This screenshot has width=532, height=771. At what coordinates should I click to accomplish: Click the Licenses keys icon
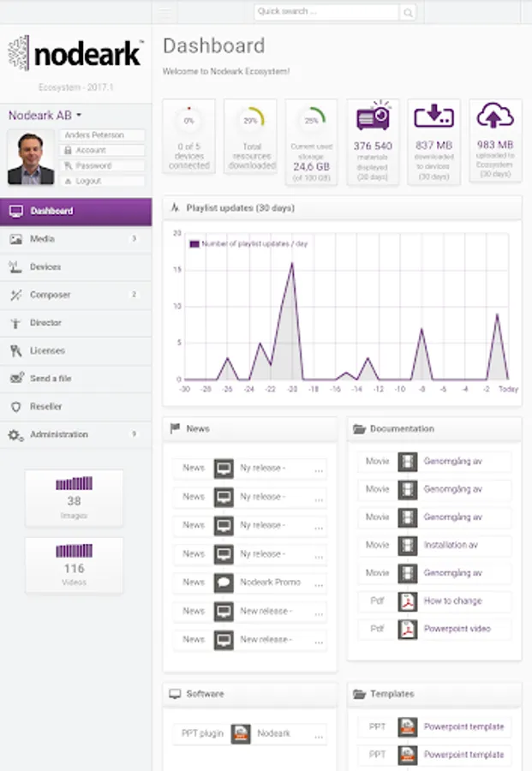[x=15, y=350]
